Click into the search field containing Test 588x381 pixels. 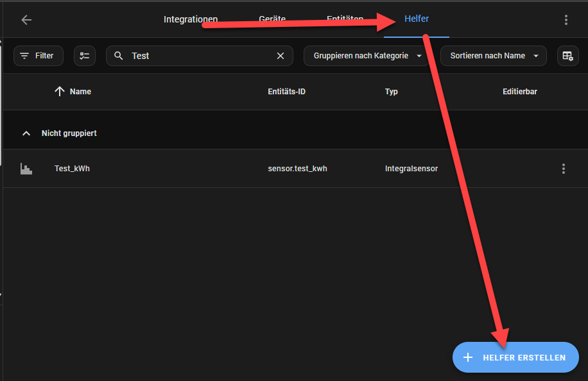tap(199, 56)
